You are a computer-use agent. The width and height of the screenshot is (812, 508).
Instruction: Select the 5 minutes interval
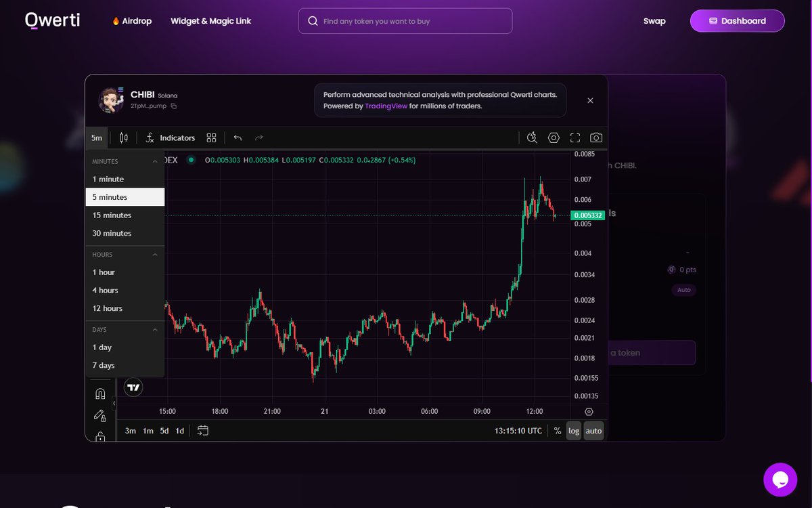click(125, 197)
